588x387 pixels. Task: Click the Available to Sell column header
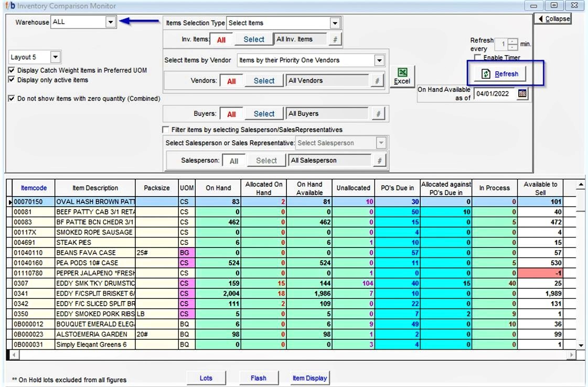click(540, 188)
